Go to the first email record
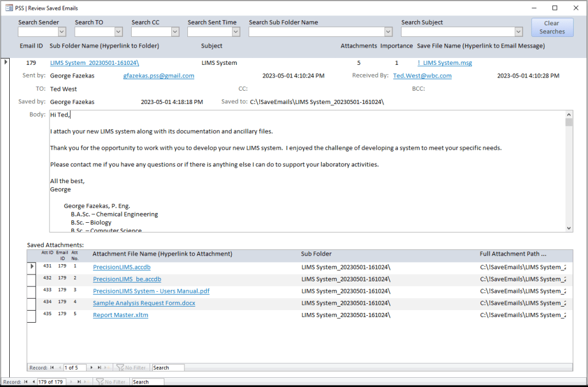Screen dimensions: 588x387 pos(25,381)
